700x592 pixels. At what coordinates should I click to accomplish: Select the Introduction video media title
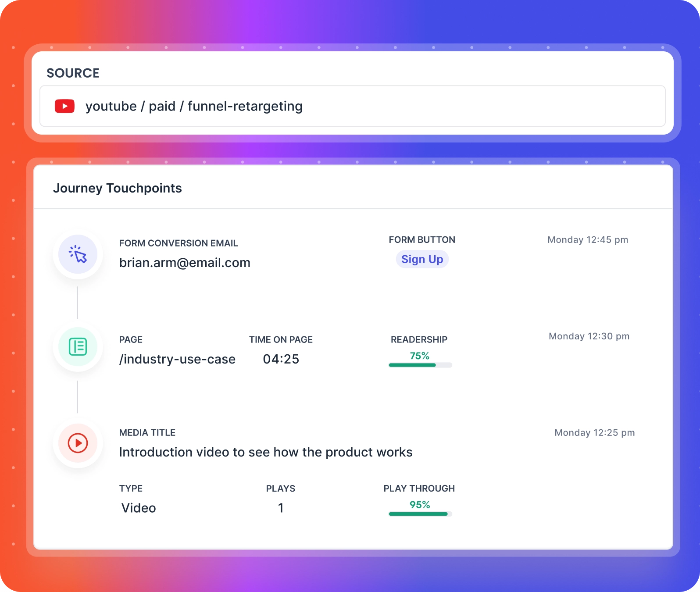(x=265, y=452)
